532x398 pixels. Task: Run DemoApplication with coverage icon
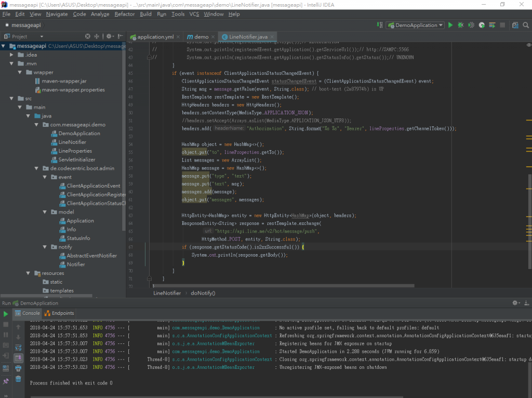471,25
